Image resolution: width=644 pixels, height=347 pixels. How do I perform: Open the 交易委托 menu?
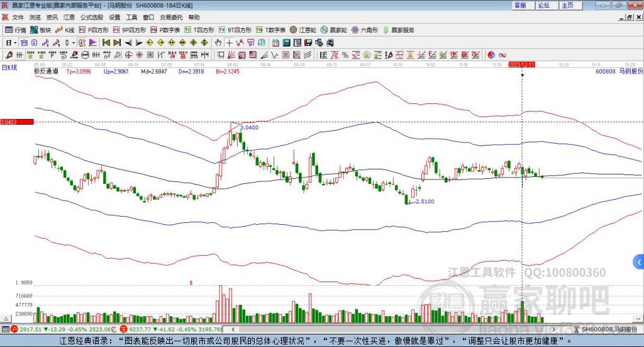point(171,17)
